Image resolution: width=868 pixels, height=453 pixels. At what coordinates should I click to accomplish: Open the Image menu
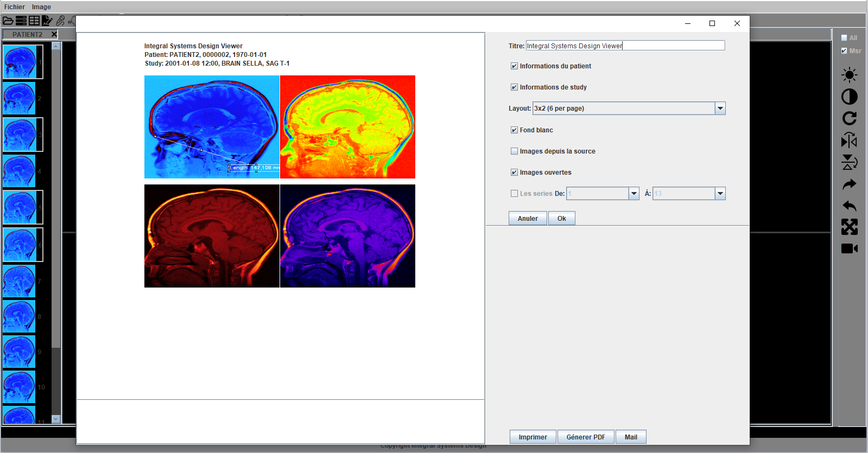(41, 7)
